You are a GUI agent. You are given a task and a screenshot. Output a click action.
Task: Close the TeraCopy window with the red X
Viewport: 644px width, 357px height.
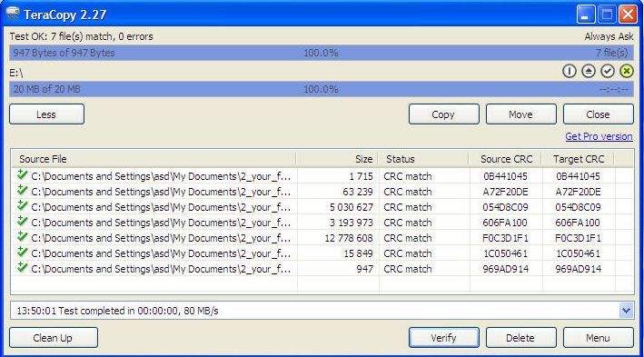point(628,15)
